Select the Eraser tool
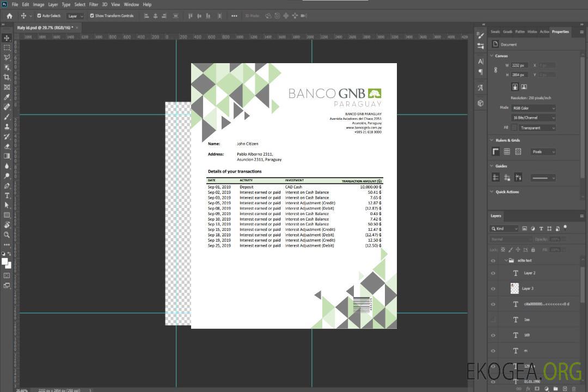 pyautogui.click(x=7, y=146)
